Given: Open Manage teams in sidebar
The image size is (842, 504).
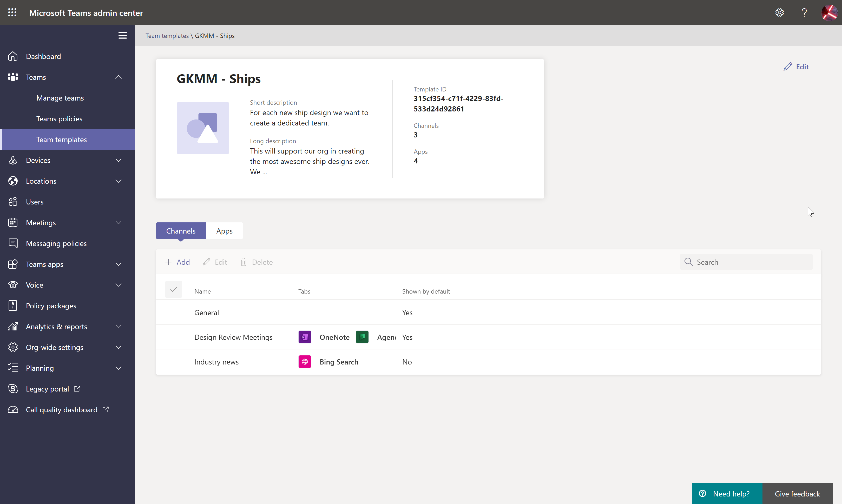Looking at the screenshot, I should coord(60,98).
